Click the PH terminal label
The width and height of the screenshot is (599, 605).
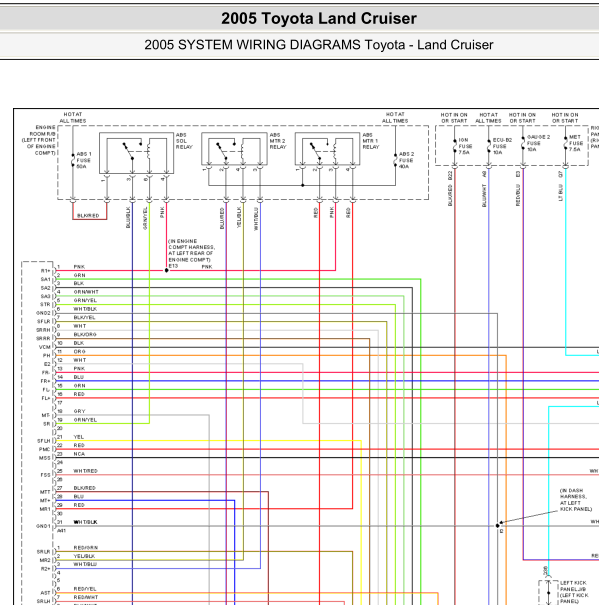tap(47, 355)
